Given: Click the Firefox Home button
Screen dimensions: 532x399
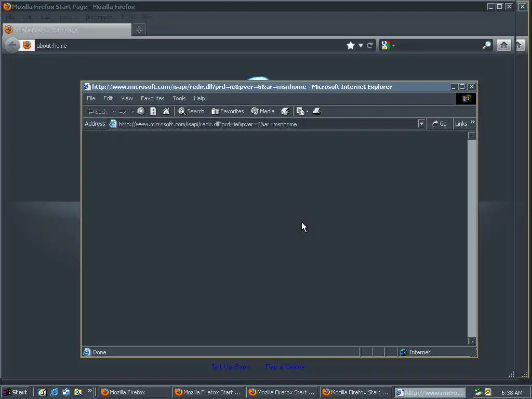Looking at the screenshot, I should point(504,45).
